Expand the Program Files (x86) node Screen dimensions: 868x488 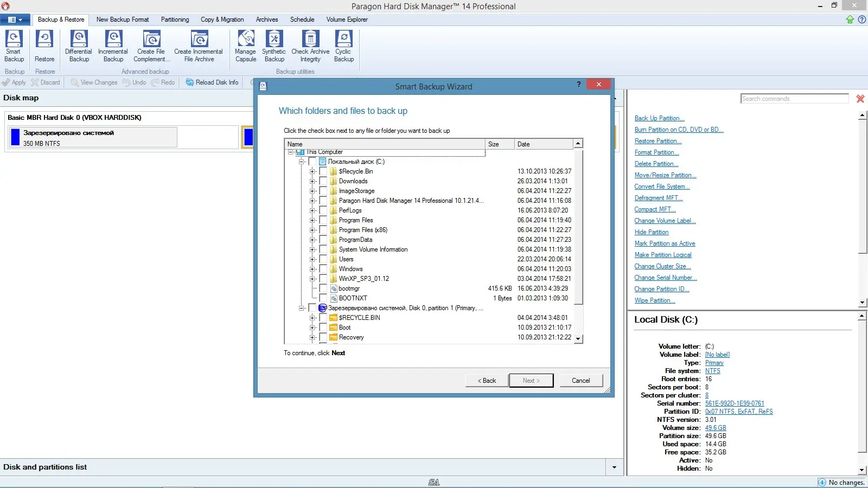(x=312, y=230)
